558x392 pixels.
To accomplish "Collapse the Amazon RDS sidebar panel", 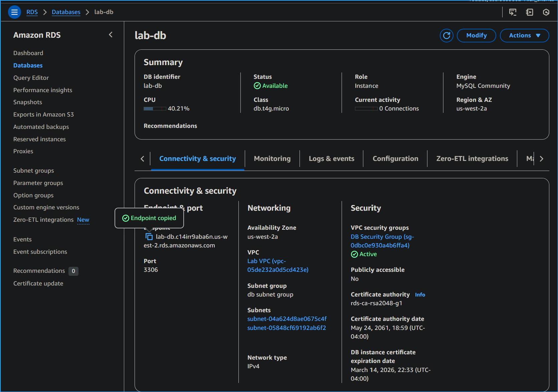I will (111, 34).
